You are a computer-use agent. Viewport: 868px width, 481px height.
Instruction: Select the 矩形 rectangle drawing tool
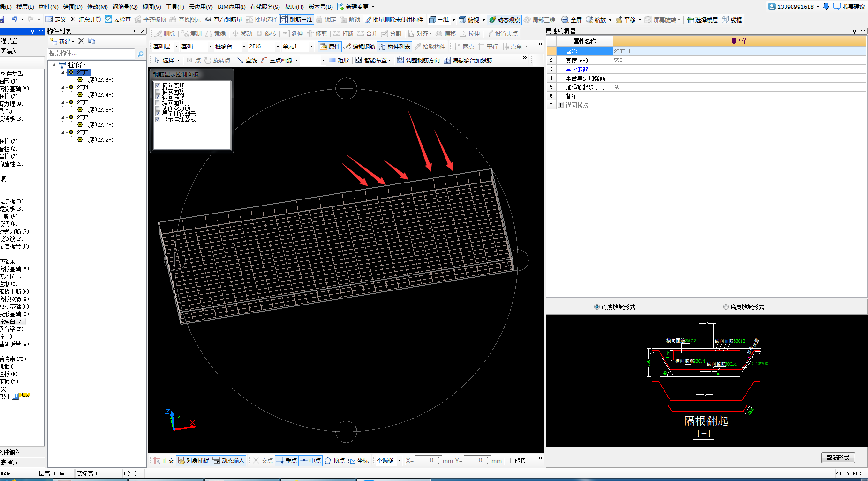tap(339, 60)
